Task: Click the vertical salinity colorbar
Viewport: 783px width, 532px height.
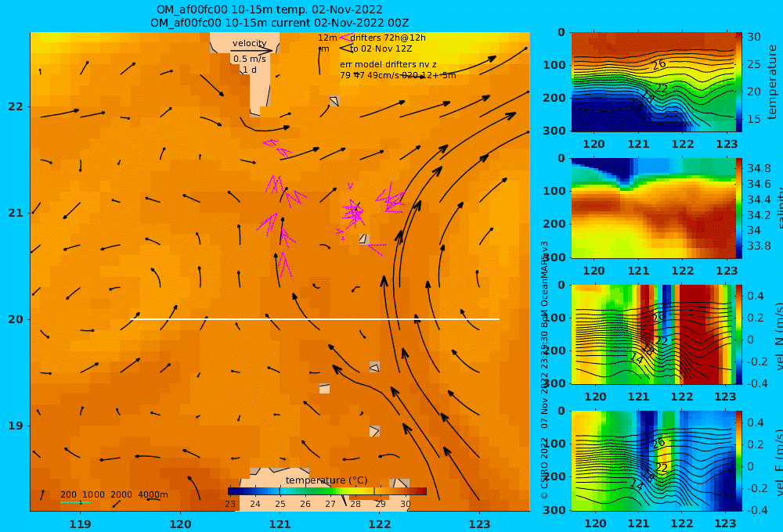Action: coord(739,208)
